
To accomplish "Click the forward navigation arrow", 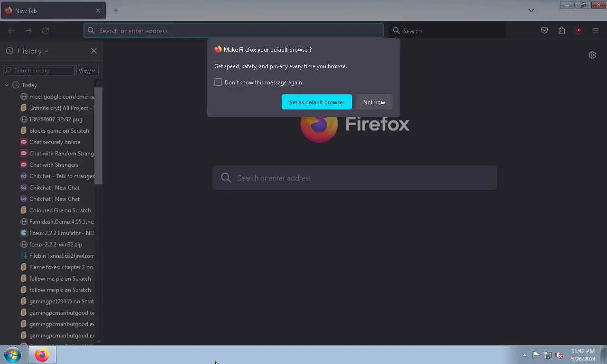I will pyautogui.click(x=28, y=30).
